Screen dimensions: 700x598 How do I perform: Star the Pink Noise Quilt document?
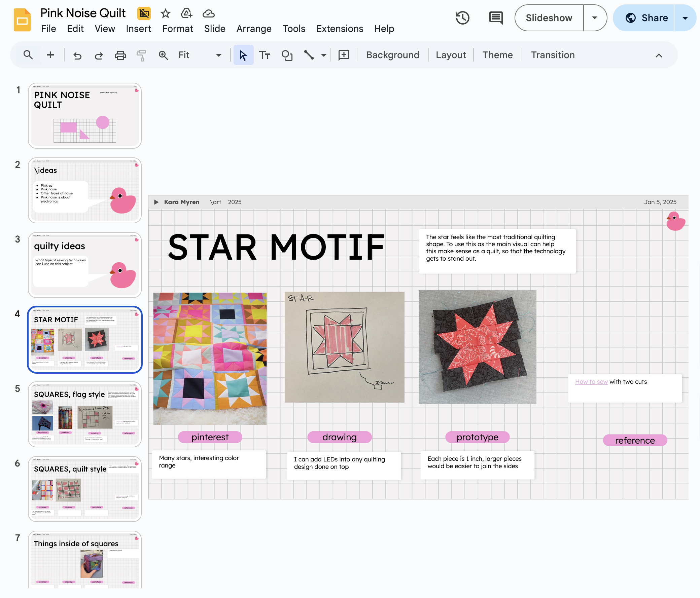[x=165, y=13]
